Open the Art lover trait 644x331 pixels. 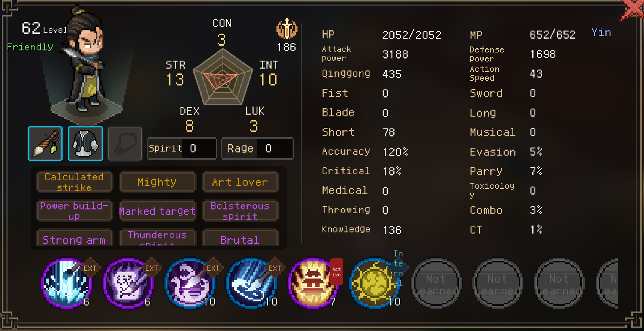240,182
